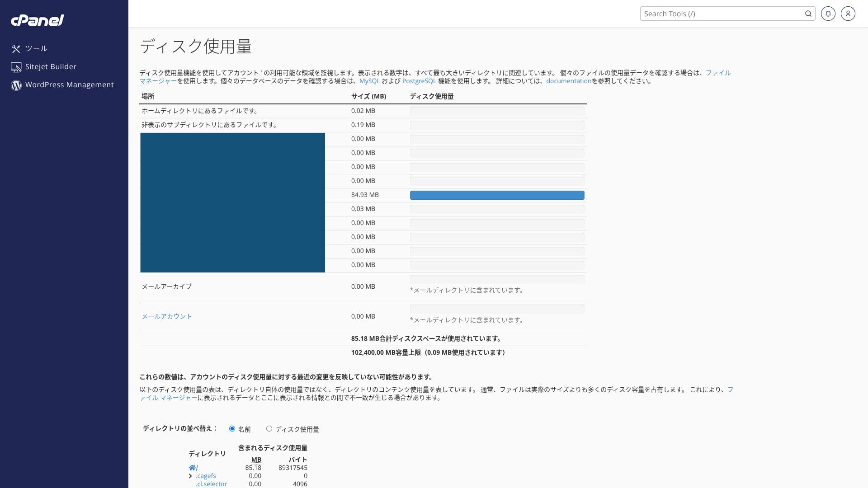Select the ディスク使用量 sort radio button
Screen dimensions: 868x488
pos(269,429)
